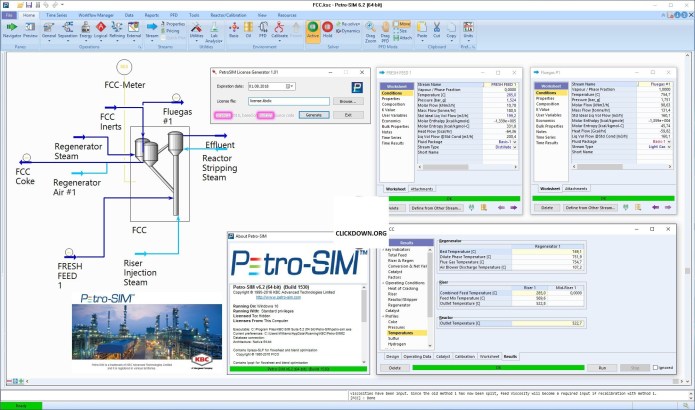Click Open folder icon in quick access toolbar
Screen dimensions: 695x410
20,5
